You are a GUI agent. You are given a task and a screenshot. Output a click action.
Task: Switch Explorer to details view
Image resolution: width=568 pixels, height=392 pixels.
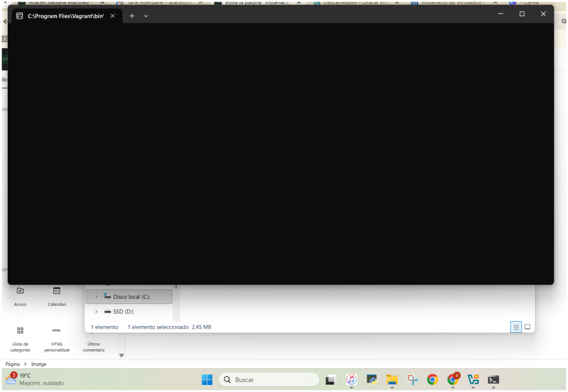point(516,327)
